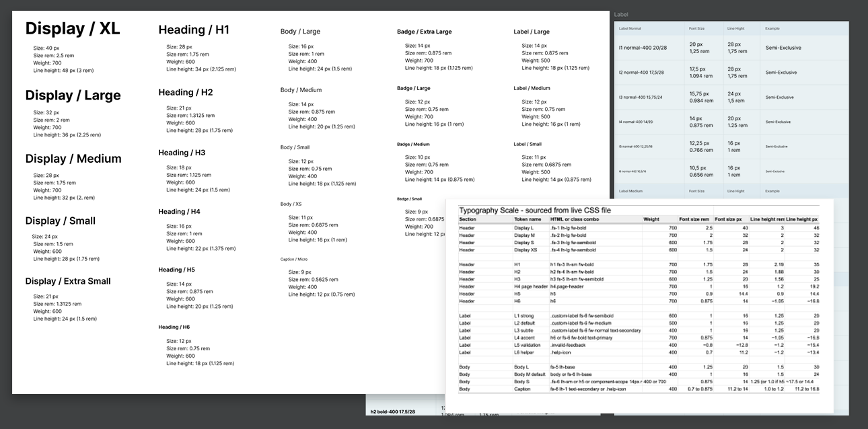This screenshot has width=868, height=429.
Task: Select the "Caption / Micro" title
Action: [x=293, y=259]
